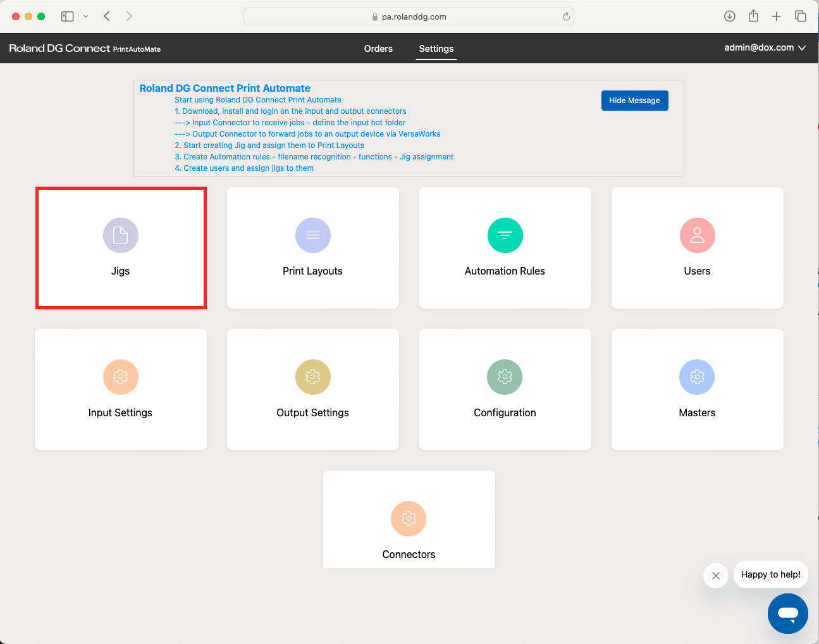Click the Input Settings card label
819x644 pixels.
click(x=120, y=412)
